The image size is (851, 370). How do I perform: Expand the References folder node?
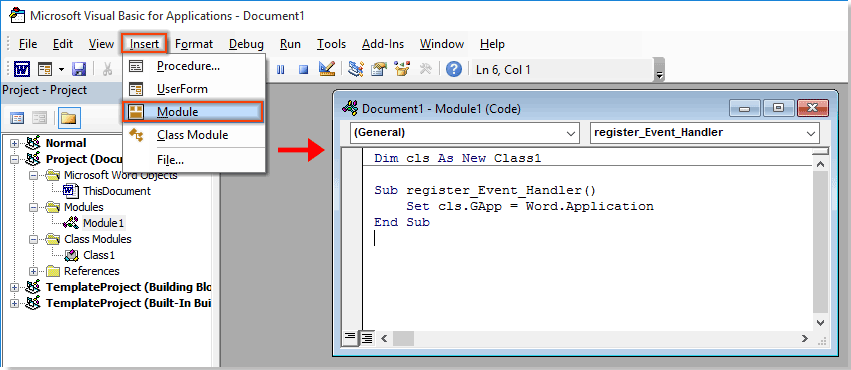34,271
